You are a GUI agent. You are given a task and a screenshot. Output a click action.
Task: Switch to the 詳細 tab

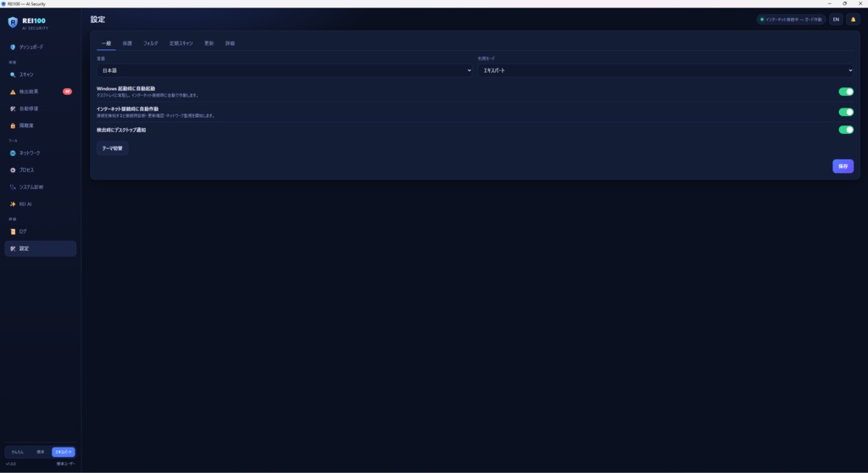[230, 43]
